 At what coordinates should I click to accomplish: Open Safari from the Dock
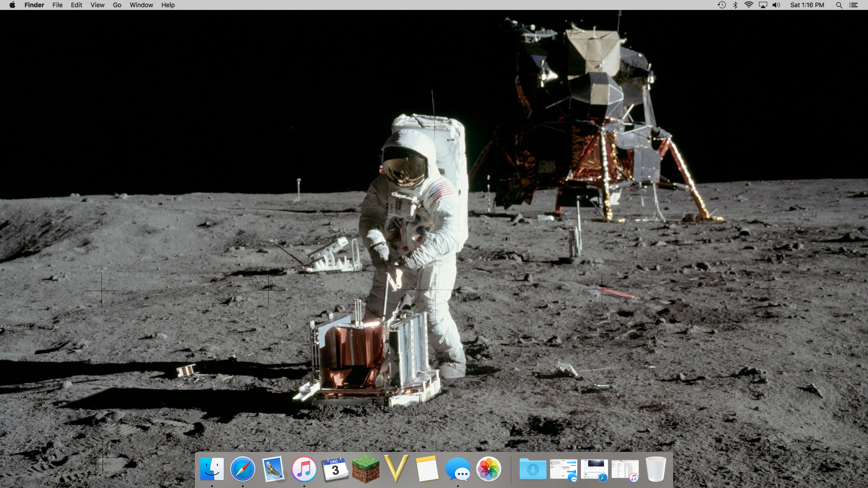pos(243,469)
